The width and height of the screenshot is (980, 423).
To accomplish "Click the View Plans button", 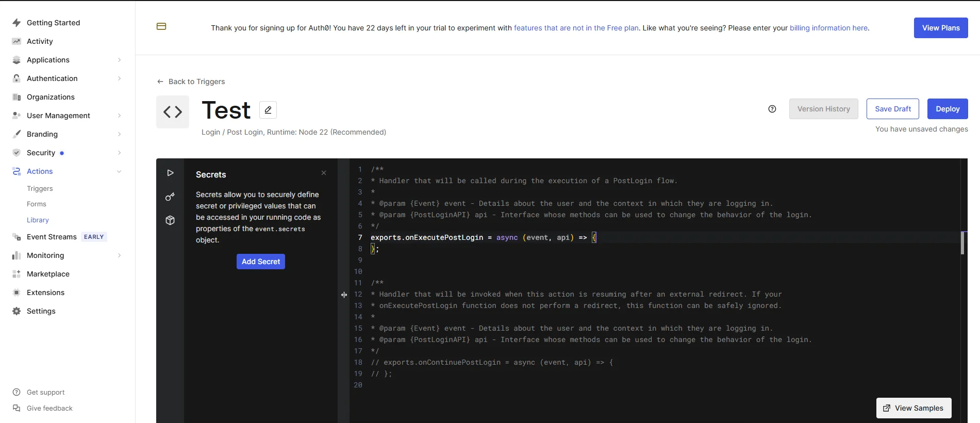I will [x=941, y=28].
